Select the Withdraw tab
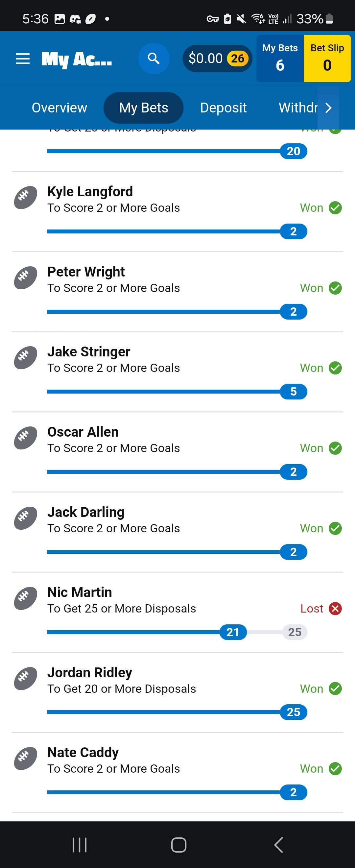The height and width of the screenshot is (868, 355). coord(298,108)
